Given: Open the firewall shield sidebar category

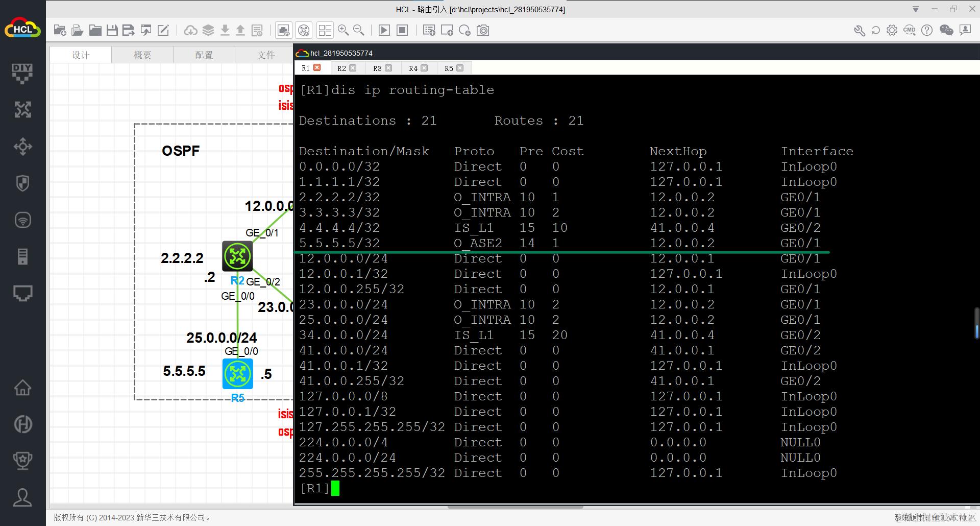Looking at the screenshot, I should point(22,183).
